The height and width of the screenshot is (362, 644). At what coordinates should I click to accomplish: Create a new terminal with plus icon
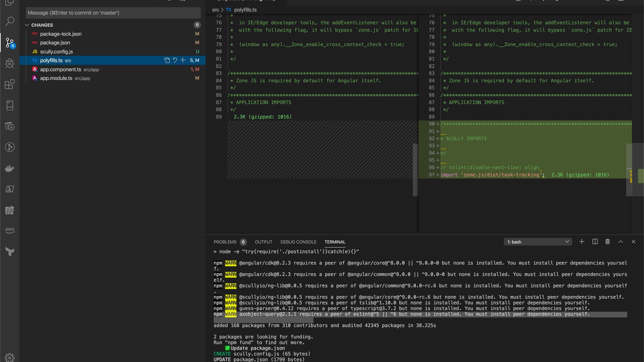coord(582,242)
